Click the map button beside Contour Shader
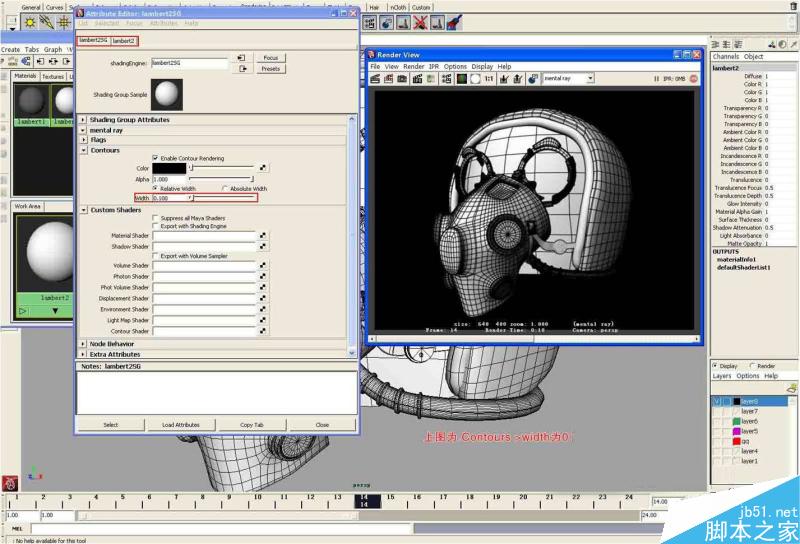 [x=263, y=331]
